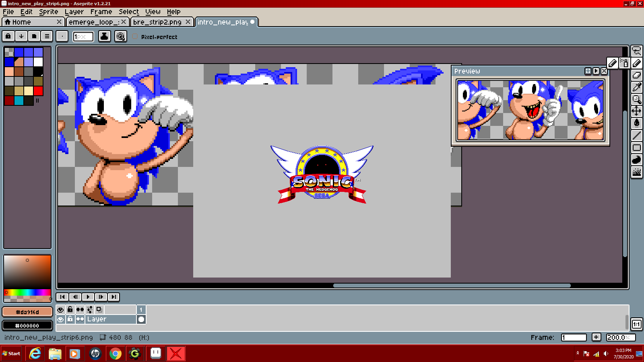Pick the white palette swatch
Viewport: 644px width, 362px height.
pos(38,62)
